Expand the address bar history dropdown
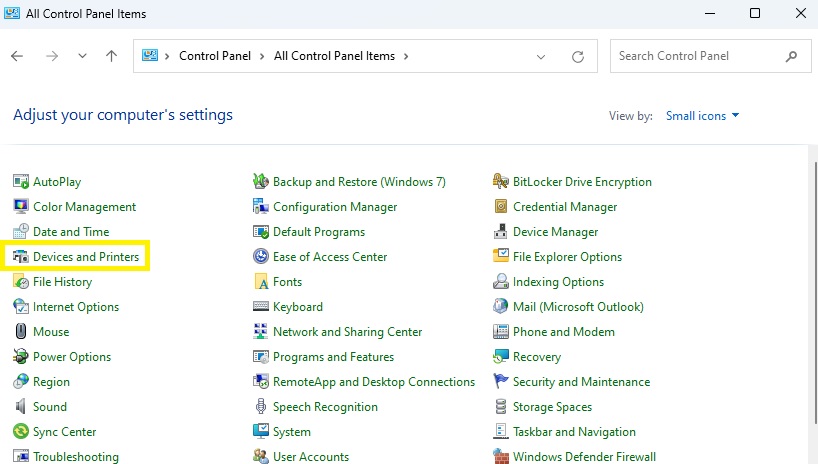818x464 pixels. (x=541, y=56)
